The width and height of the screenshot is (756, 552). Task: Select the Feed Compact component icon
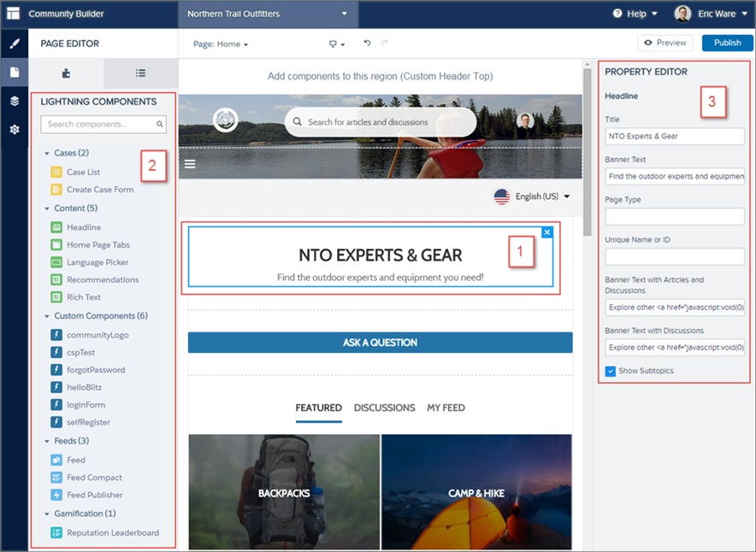point(56,478)
